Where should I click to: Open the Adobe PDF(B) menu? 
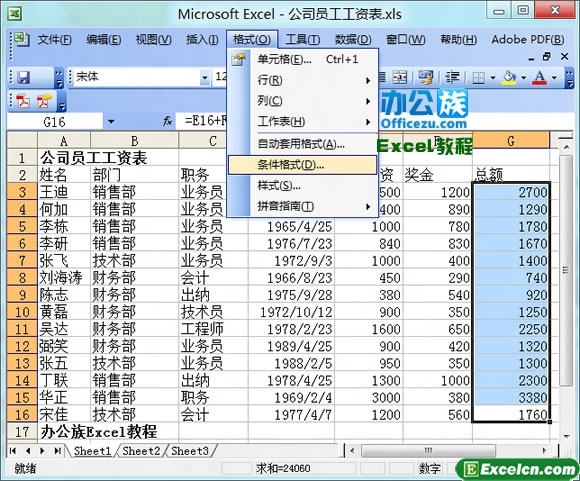[528, 39]
